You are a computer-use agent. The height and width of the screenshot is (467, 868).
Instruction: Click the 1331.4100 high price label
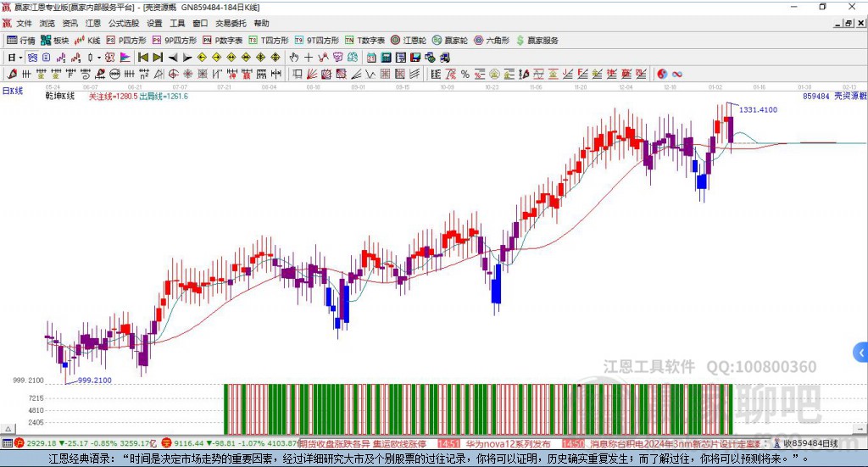click(759, 110)
